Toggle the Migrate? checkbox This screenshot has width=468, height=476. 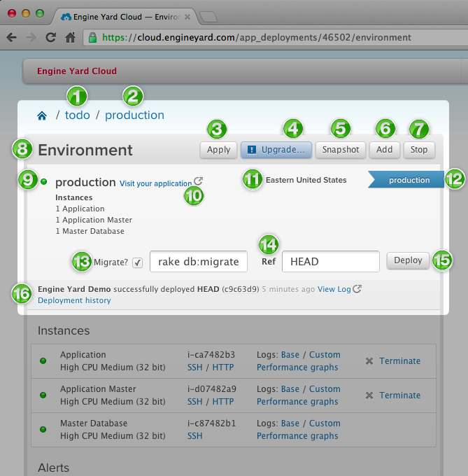pyautogui.click(x=138, y=262)
